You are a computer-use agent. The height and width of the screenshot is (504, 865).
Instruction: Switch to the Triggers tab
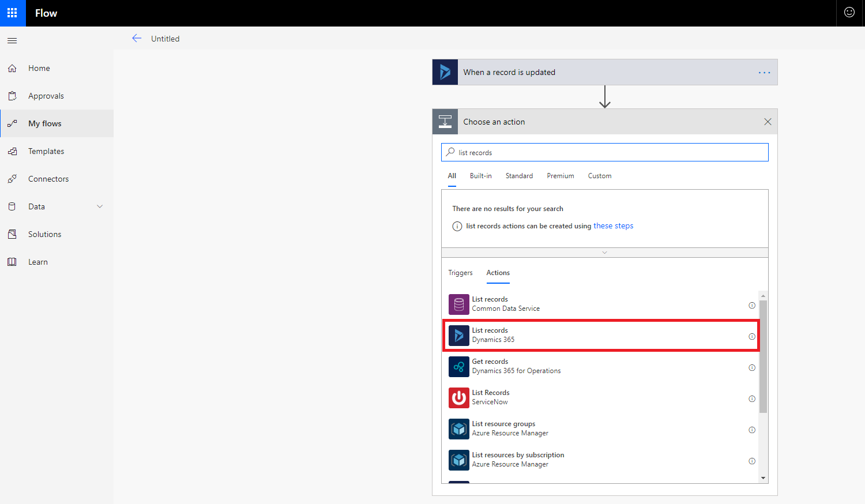pyautogui.click(x=461, y=273)
